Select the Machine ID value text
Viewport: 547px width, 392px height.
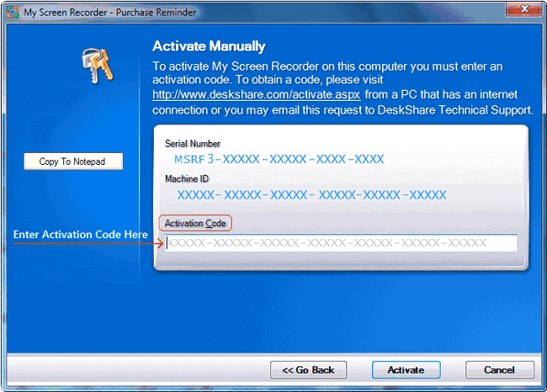[311, 195]
